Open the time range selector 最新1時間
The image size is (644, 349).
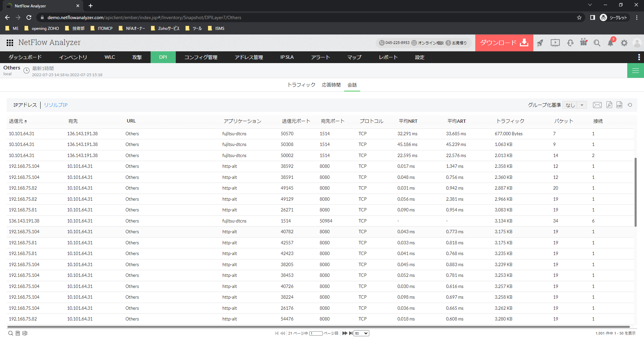(43, 68)
